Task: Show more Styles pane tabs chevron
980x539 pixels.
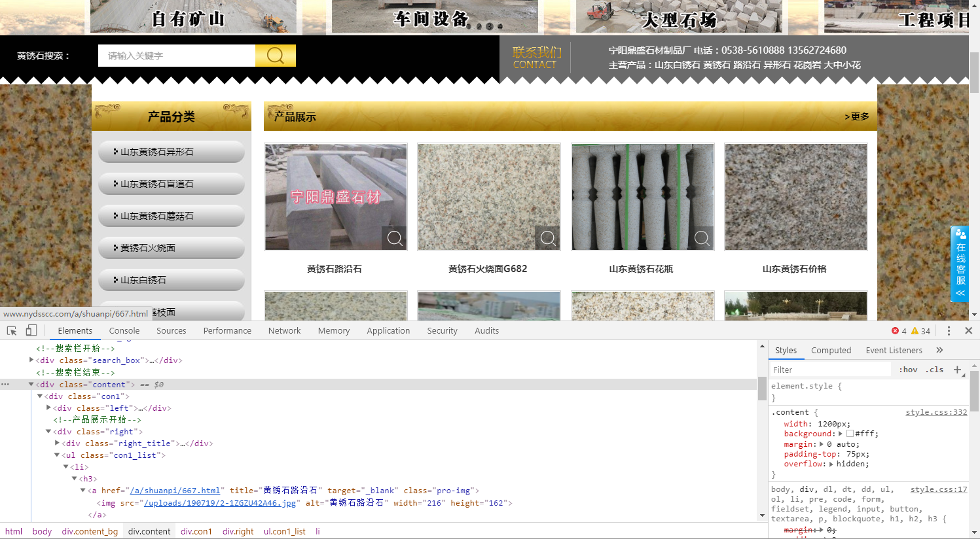Action: pos(939,350)
